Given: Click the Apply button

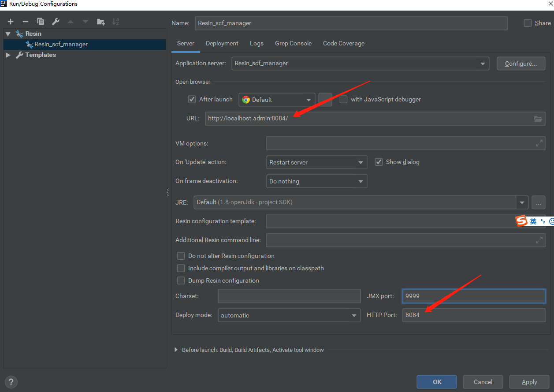Looking at the screenshot, I should click(x=529, y=382).
